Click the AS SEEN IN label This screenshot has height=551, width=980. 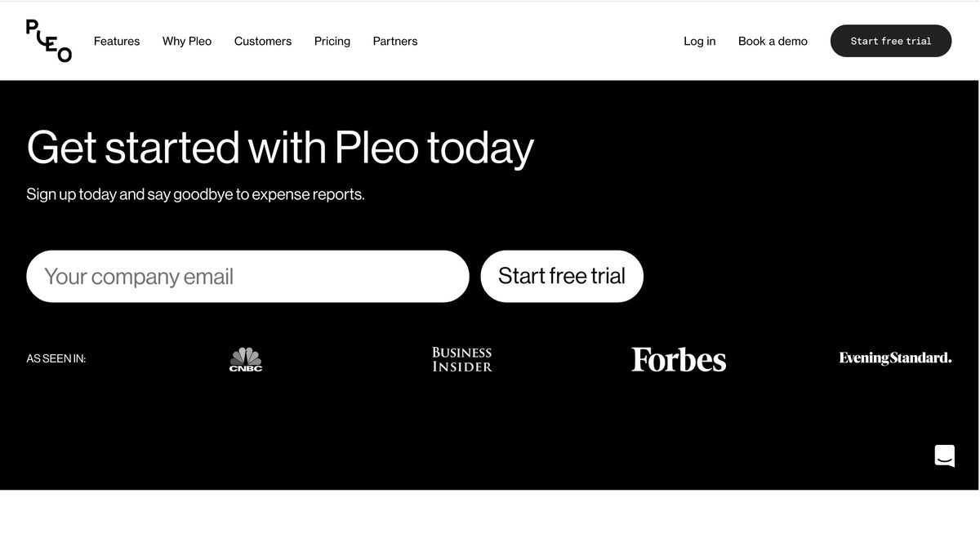[56, 358]
